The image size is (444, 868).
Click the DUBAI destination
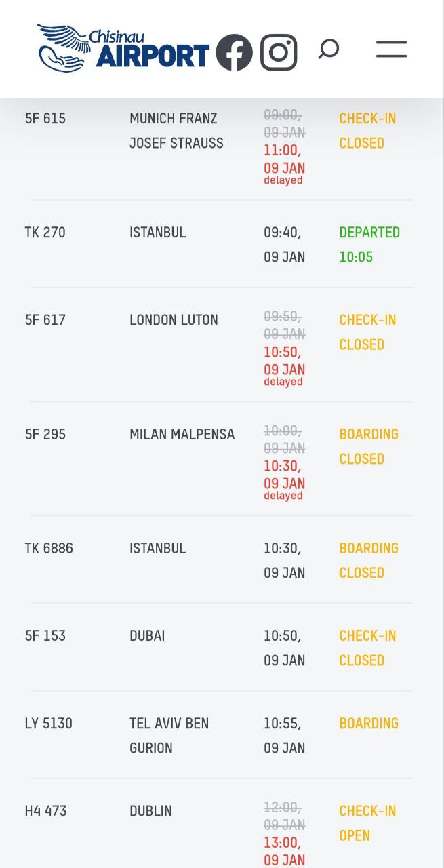click(147, 635)
